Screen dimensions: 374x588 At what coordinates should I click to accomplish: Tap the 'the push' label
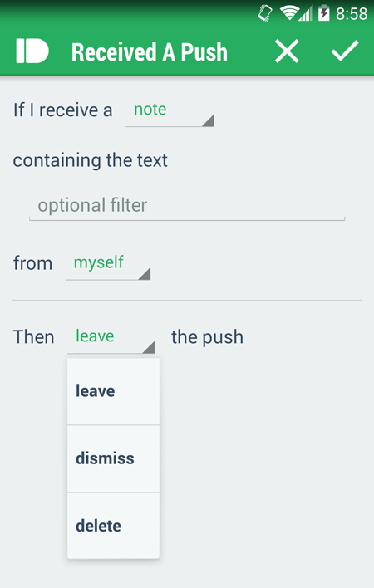[x=208, y=336]
